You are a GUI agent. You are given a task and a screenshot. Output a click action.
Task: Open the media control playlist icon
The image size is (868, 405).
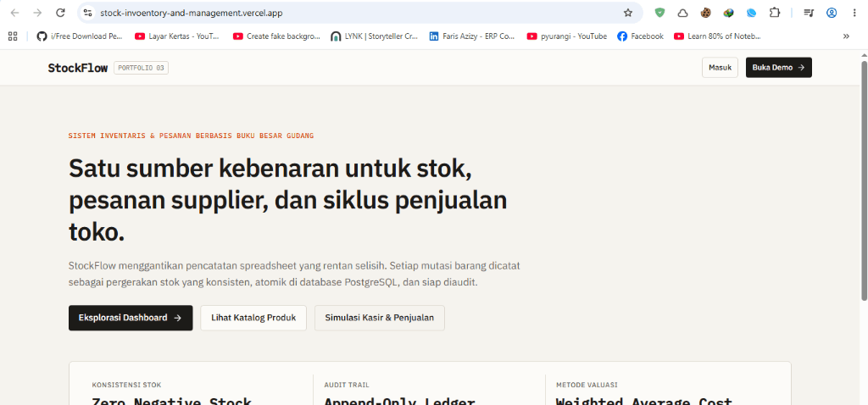coord(808,13)
